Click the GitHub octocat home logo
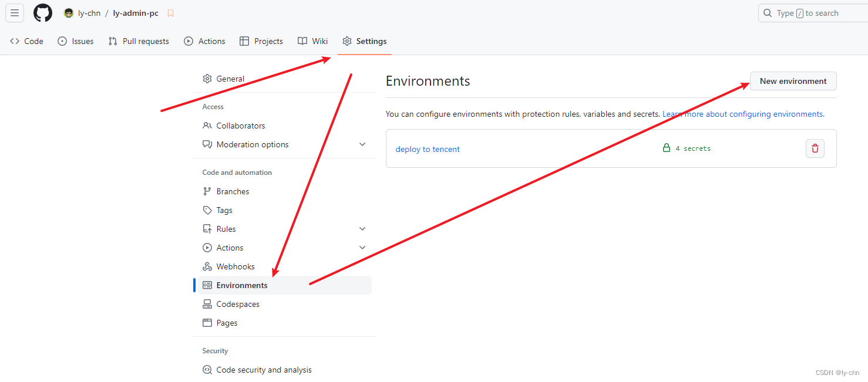The image size is (868, 382). pos(42,12)
